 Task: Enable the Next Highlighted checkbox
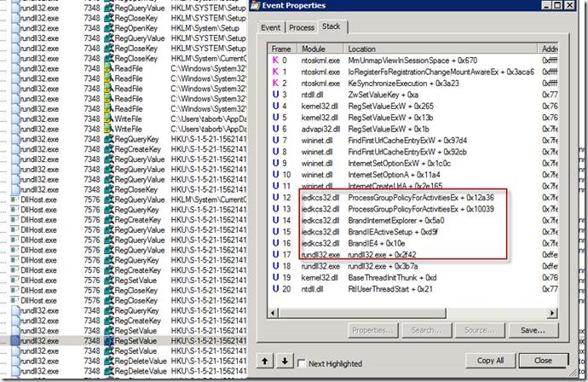303,362
